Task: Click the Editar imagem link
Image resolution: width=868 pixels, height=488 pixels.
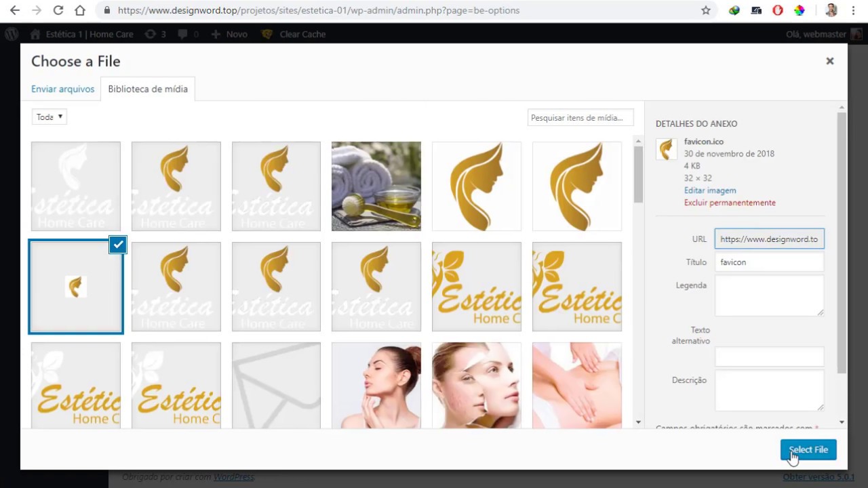Action: [x=710, y=190]
